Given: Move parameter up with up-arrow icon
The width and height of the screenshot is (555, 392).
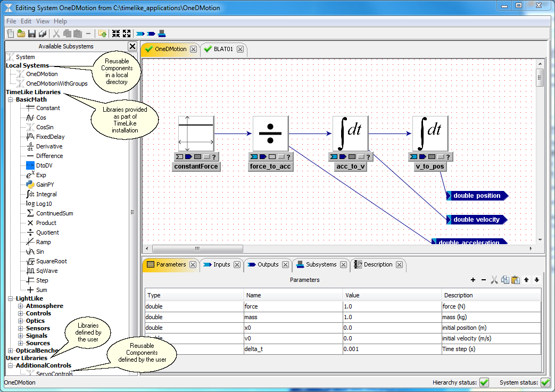Looking at the screenshot, I should coord(526,280).
